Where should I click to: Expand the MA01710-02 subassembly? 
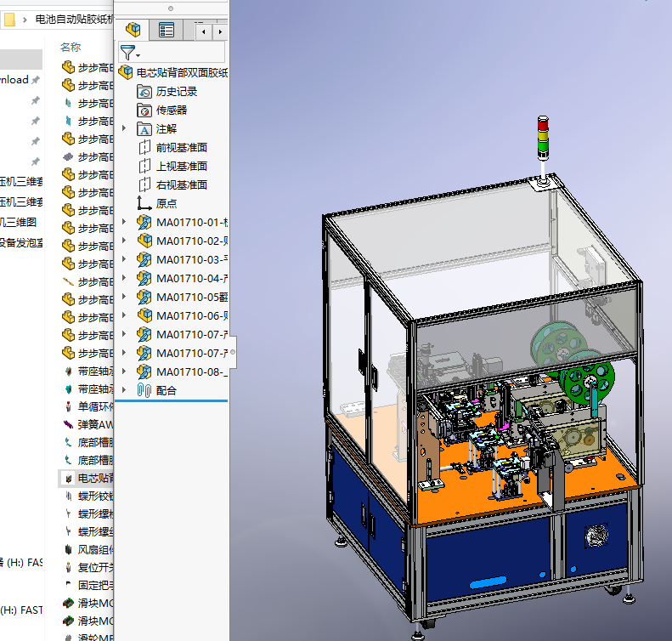click(124, 240)
